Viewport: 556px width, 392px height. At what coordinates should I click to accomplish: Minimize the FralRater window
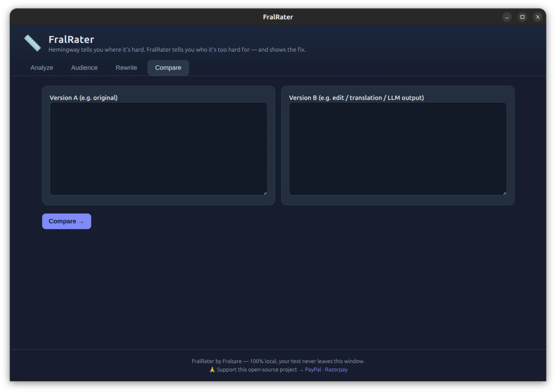[506, 17]
